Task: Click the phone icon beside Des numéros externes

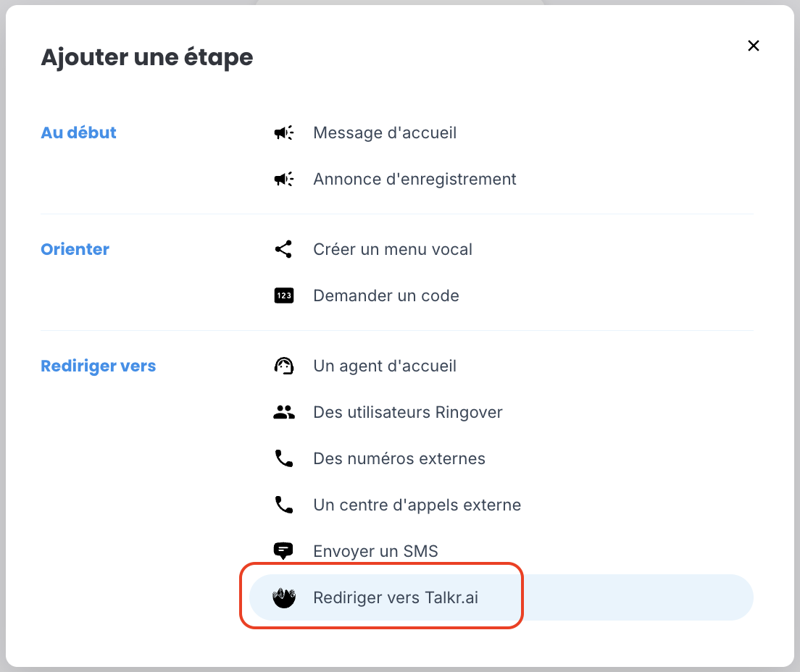Action: coord(283,458)
